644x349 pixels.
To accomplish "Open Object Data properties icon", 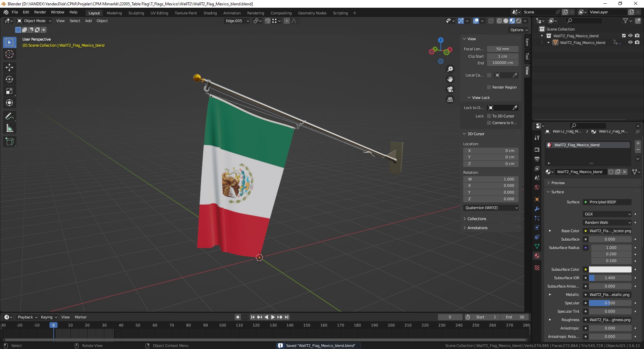I will tap(537, 246).
